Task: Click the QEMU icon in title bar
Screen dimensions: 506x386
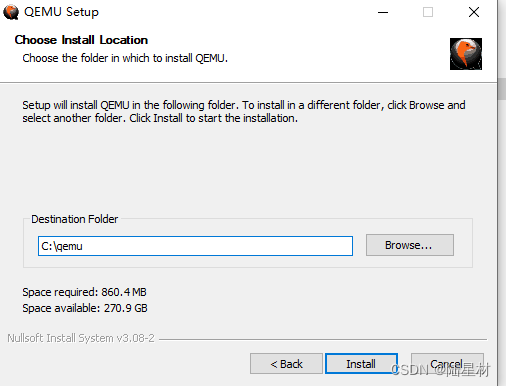Action: [x=11, y=12]
